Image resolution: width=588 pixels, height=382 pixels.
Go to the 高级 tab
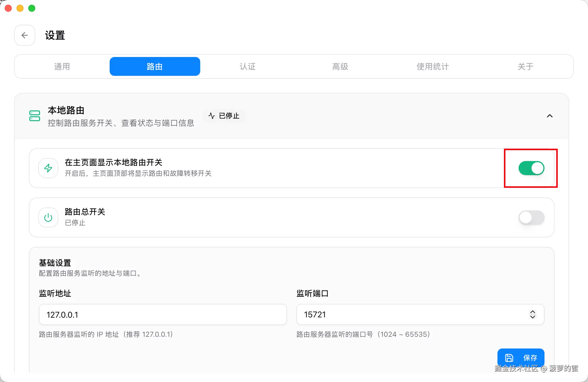pos(340,66)
